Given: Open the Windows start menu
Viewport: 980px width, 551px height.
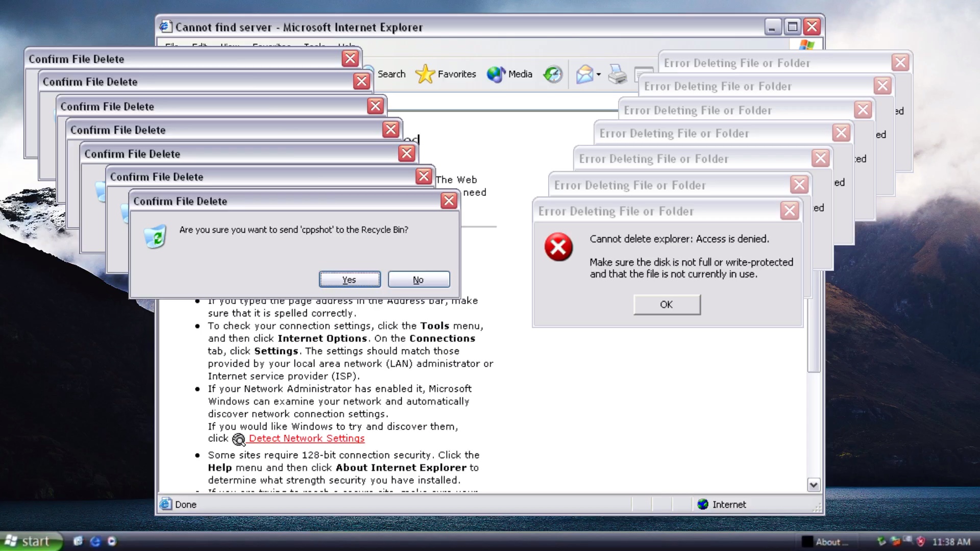Looking at the screenshot, I should click(31, 541).
